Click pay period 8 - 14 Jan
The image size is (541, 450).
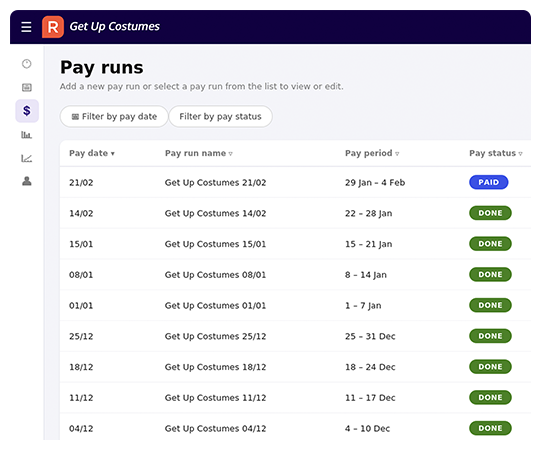pos(366,275)
